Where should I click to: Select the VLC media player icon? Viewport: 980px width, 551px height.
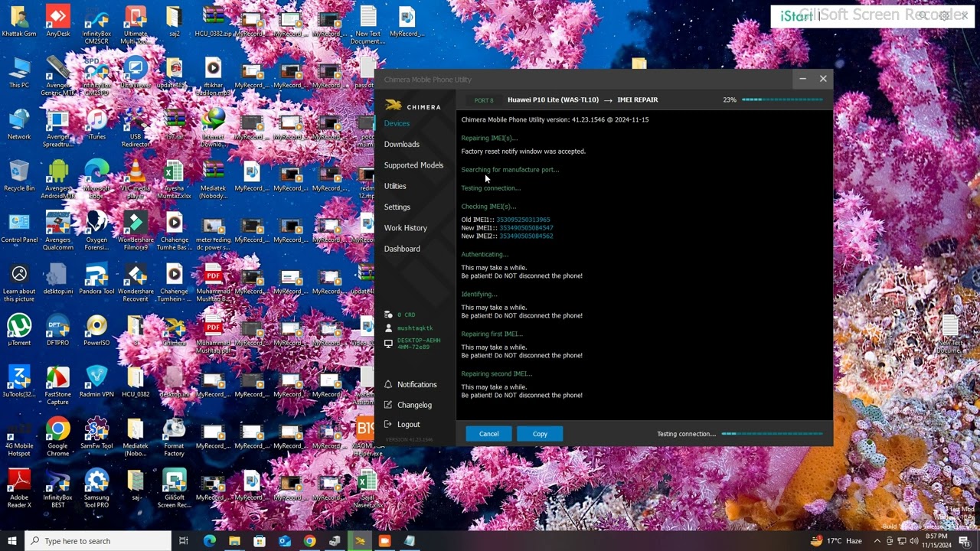tap(136, 179)
